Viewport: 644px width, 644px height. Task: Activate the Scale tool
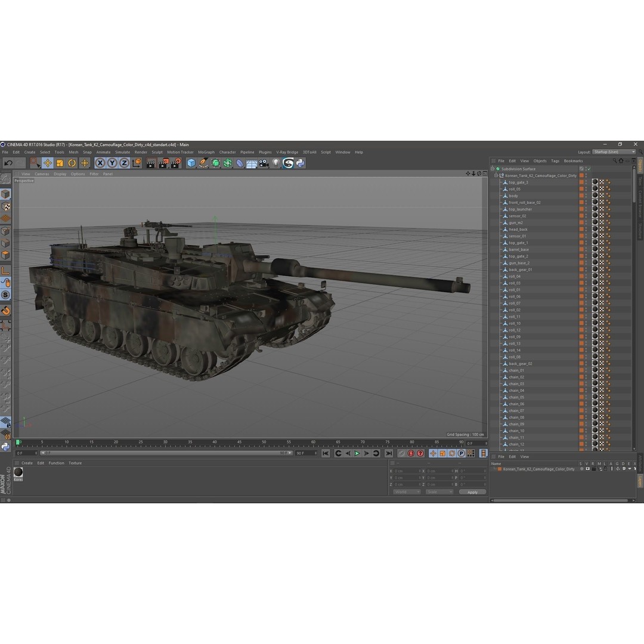click(x=60, y=163)
